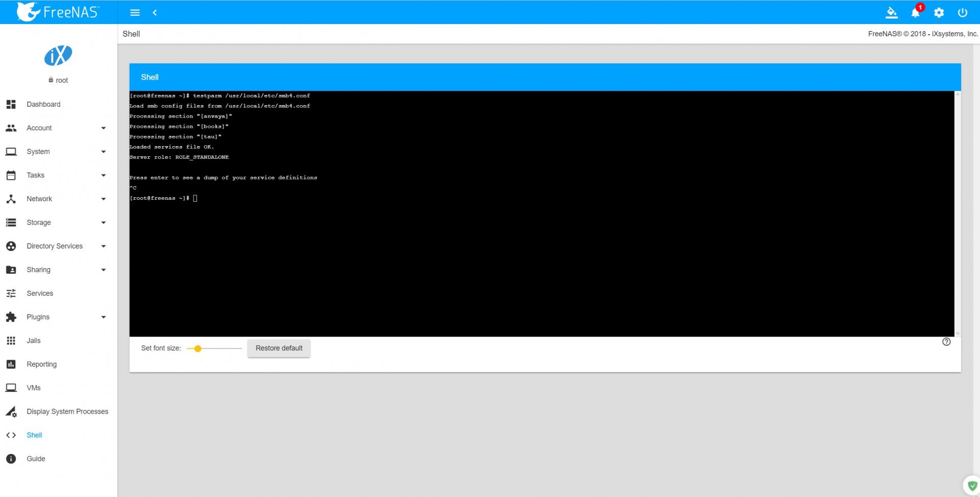Click the Jails grid icon
980x497 pixels.
(11, 341)
